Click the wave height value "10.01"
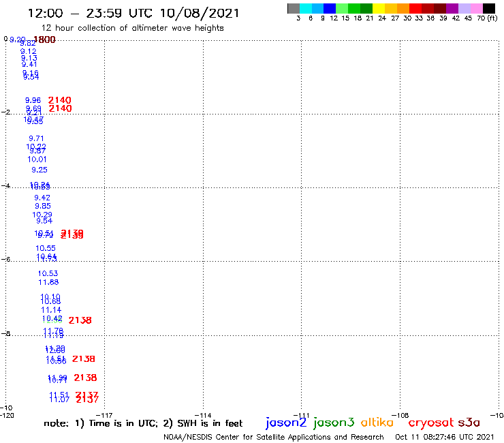The image size is (504, 443). (x=37, y=159)
